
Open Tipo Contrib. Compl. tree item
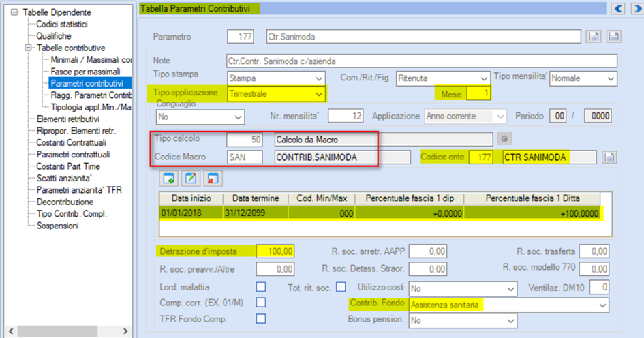72,214
